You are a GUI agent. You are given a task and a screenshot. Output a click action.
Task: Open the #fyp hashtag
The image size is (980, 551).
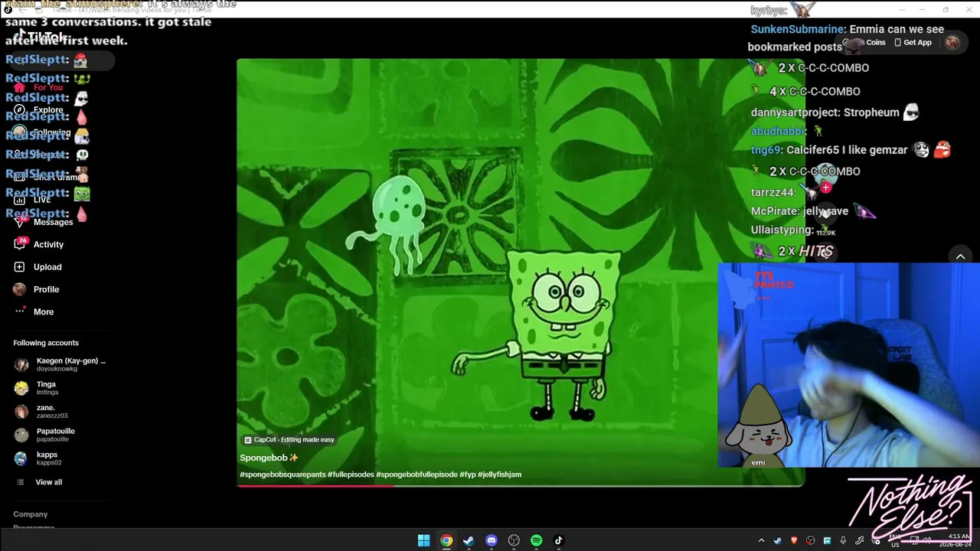pos(468,474)
